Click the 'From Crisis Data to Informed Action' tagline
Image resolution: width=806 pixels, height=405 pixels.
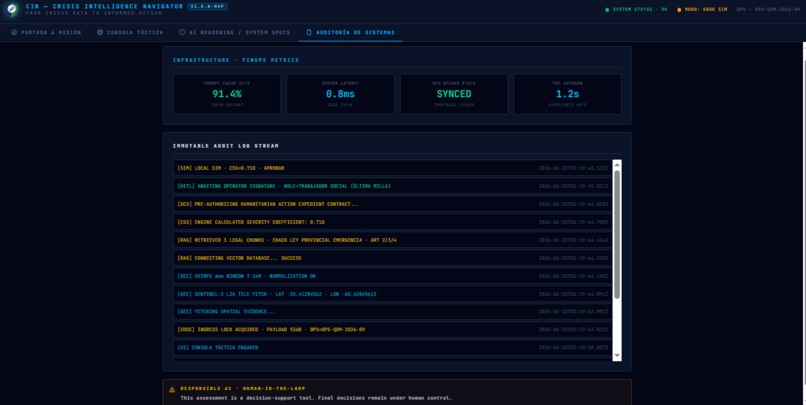[94, 13]
